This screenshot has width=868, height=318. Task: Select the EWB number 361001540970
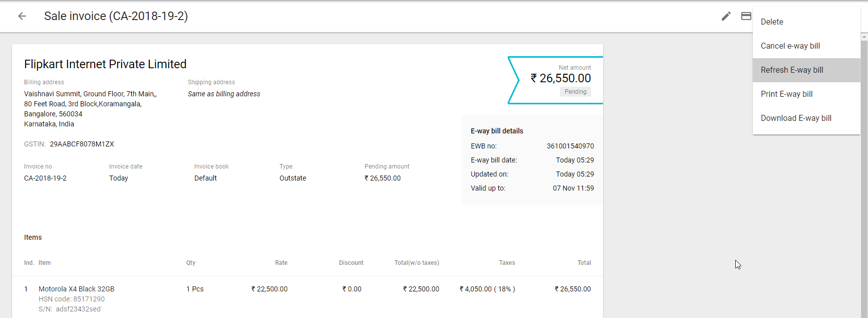pyautogui.click(x=570, y=146)
